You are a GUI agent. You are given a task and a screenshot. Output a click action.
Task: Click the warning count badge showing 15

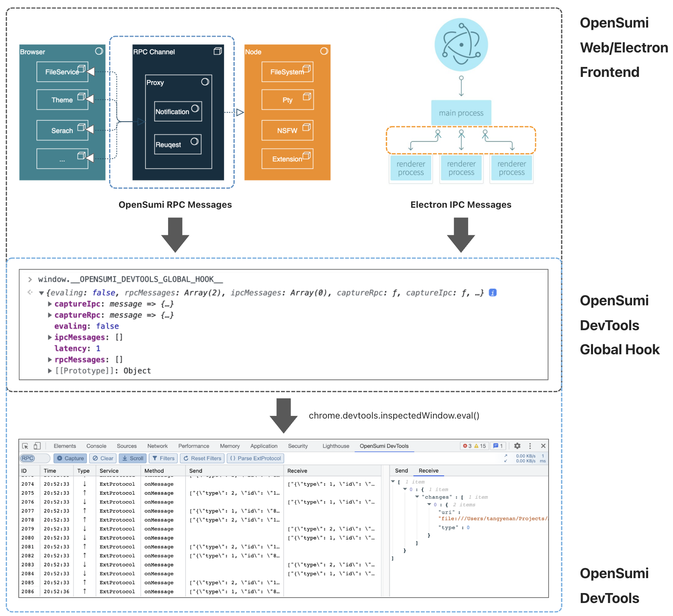point(480,446)
